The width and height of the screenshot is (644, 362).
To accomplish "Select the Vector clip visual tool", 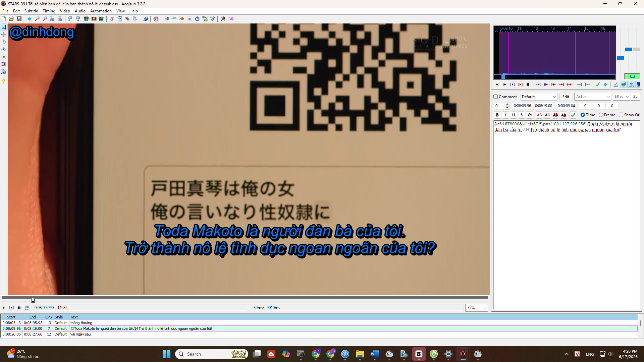I will coord(4,71).
